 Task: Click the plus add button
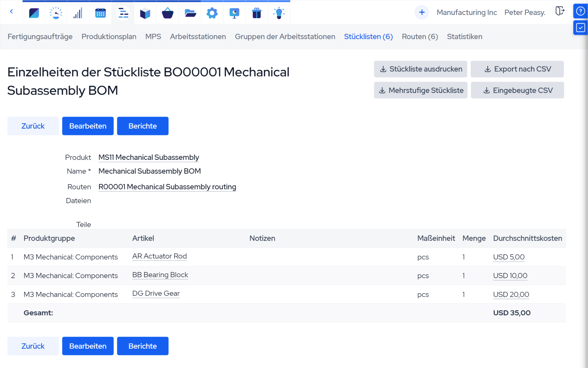421,12
